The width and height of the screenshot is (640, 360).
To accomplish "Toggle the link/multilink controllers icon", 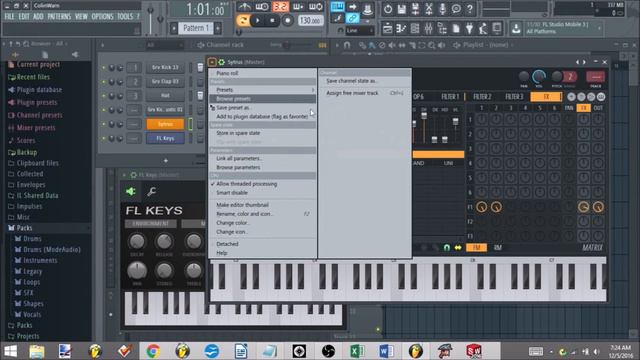I will click(x=352, y=18).
